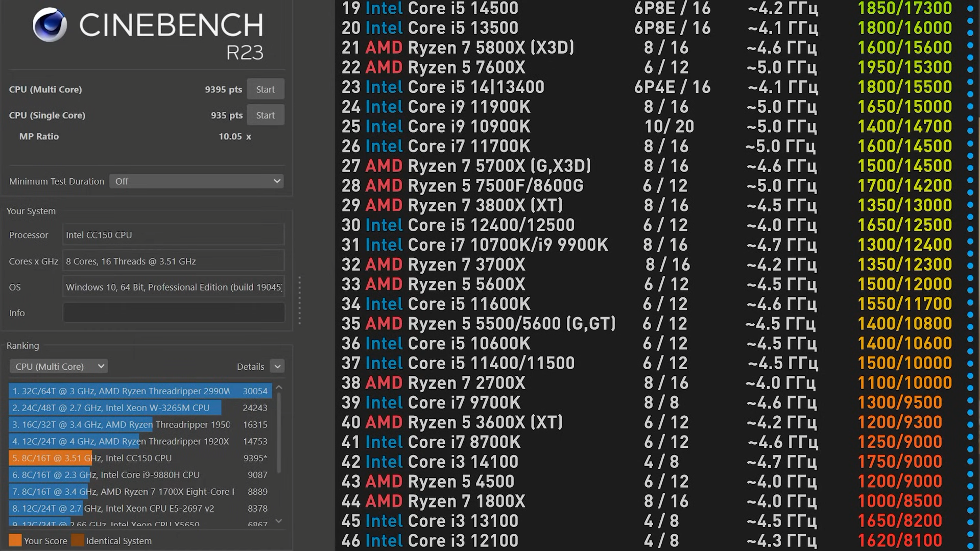Click the ranking list scroll-up arrow
The width and height of the screenshot is (980, 551).
point(279,388)
